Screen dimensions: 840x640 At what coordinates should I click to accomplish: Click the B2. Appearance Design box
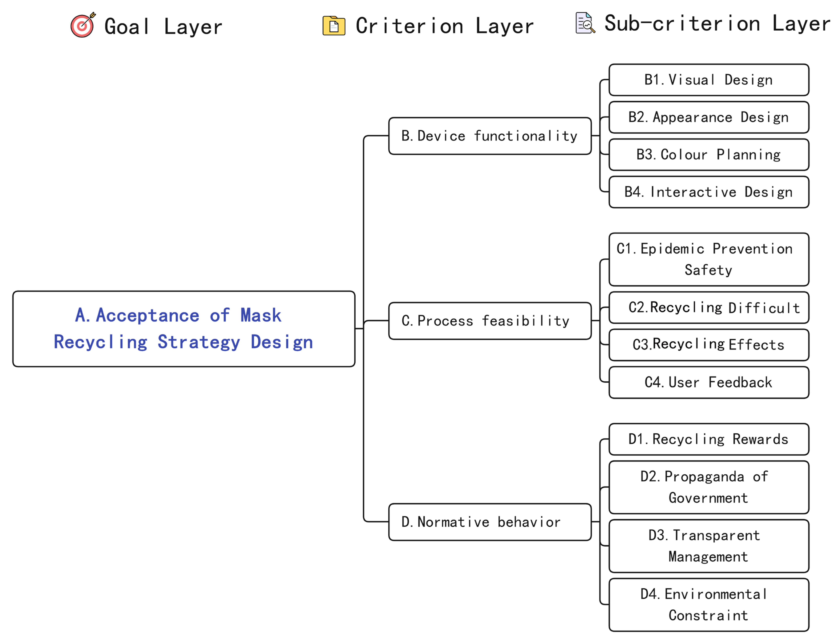pyautogui.click(x=709, y=117)
